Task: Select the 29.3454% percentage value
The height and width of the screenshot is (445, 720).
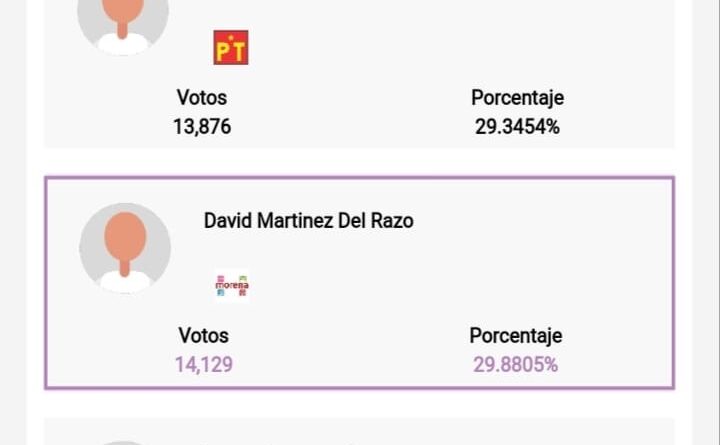Action: click(517, 127)
